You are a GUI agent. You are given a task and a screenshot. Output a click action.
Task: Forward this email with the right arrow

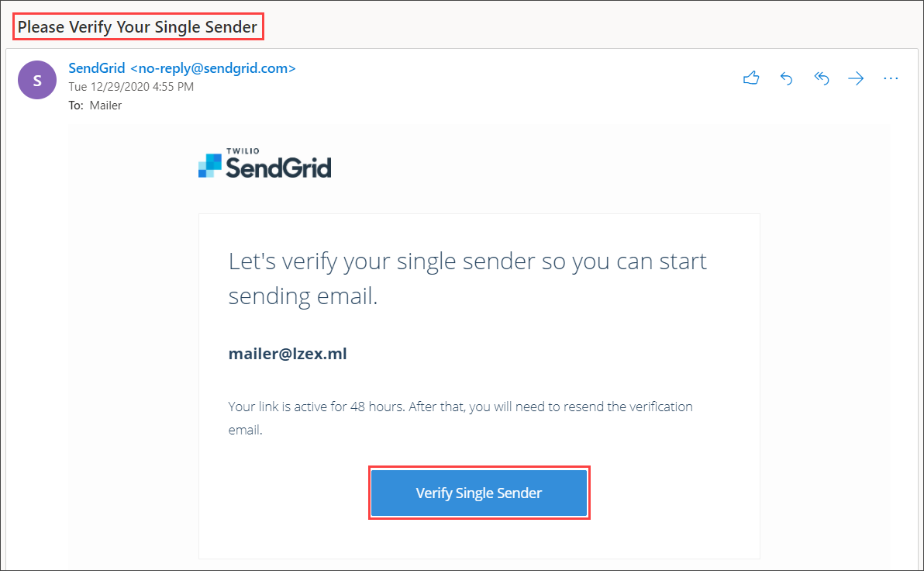[x=856, y=78]
